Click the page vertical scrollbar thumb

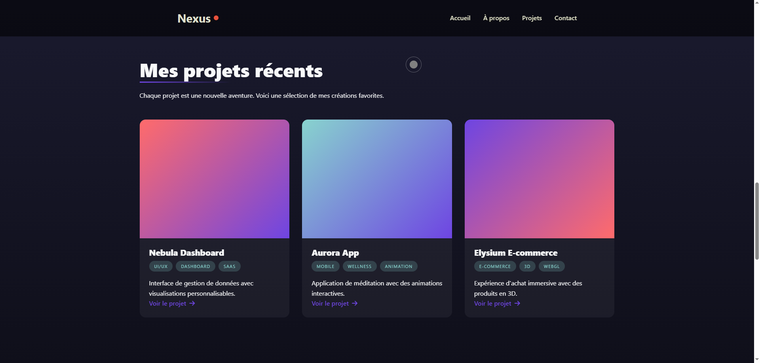[x=757, y=221]
